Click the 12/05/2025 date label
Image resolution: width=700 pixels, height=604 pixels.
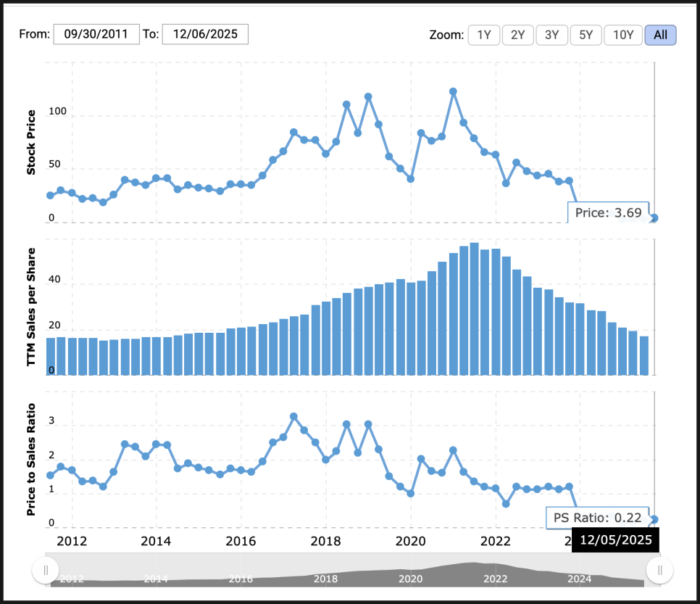point(615,540)
